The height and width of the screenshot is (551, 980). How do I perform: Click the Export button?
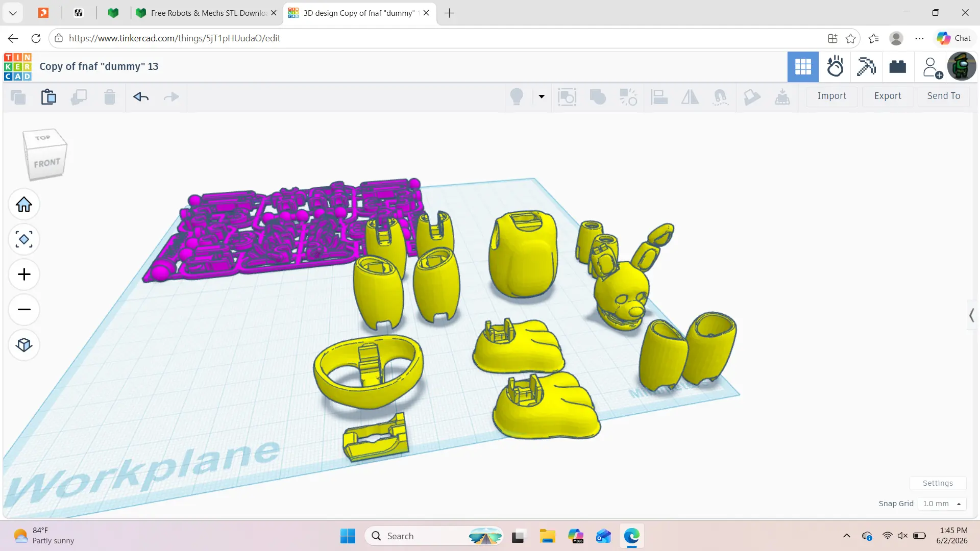coord(888,96)
